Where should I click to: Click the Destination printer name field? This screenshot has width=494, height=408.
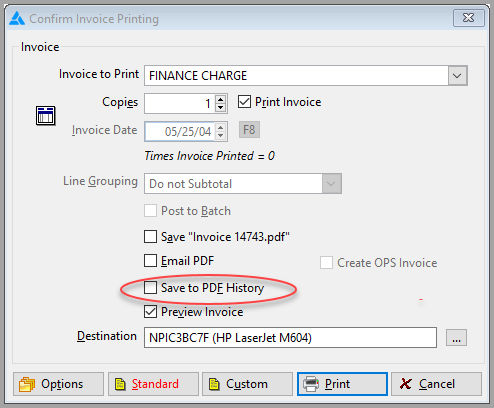click(290, 338)
